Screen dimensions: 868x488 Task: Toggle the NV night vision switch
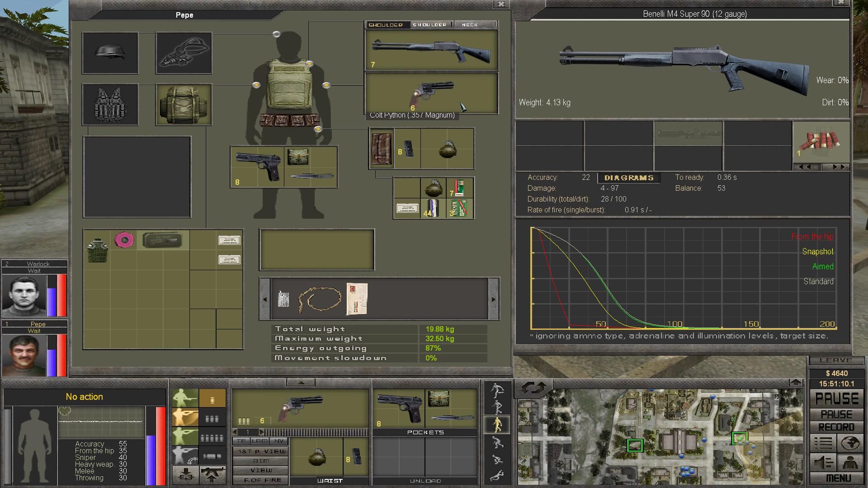point(278,441)
